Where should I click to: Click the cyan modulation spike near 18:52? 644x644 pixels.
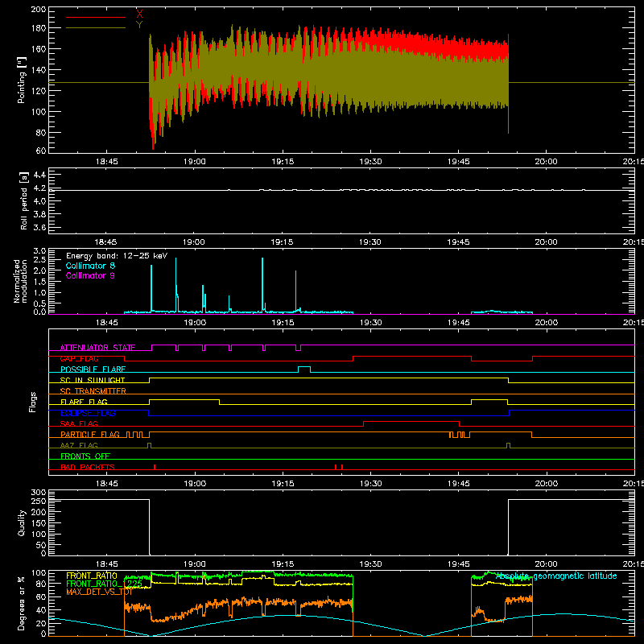tap(151, 288)
